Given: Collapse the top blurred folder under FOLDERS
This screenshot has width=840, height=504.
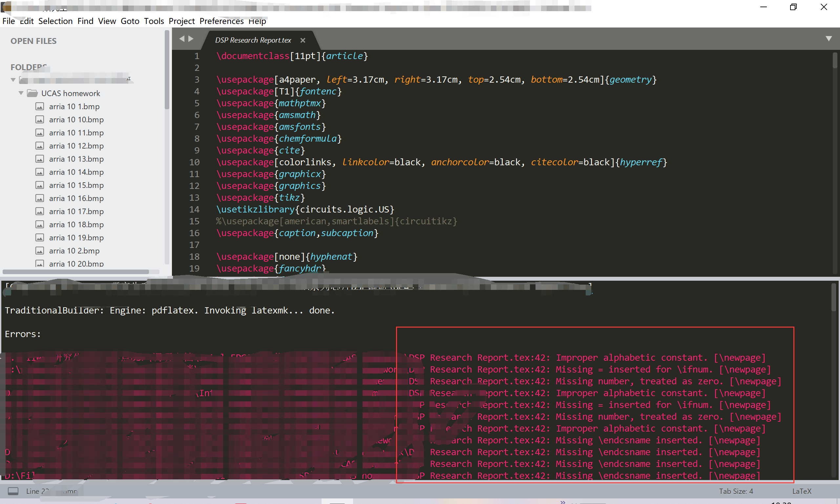Looking at the screenshot, I should pyautogui.click(x=12, y=80).
